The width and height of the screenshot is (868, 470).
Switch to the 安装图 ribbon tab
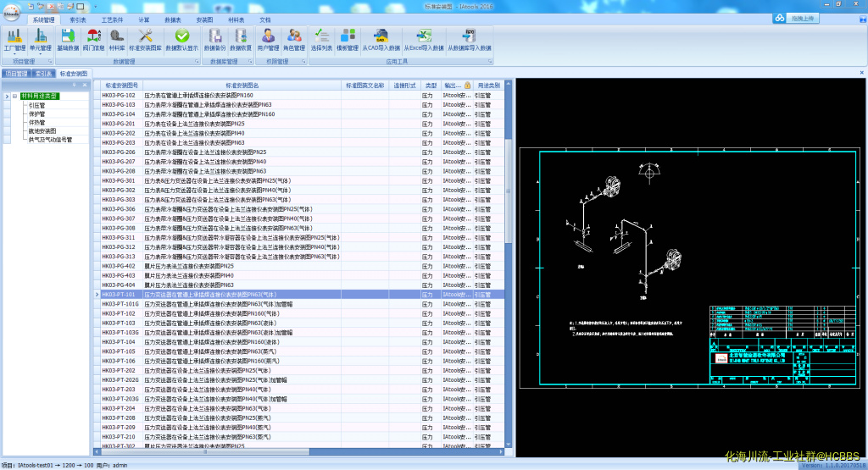(x=205, y=20)
